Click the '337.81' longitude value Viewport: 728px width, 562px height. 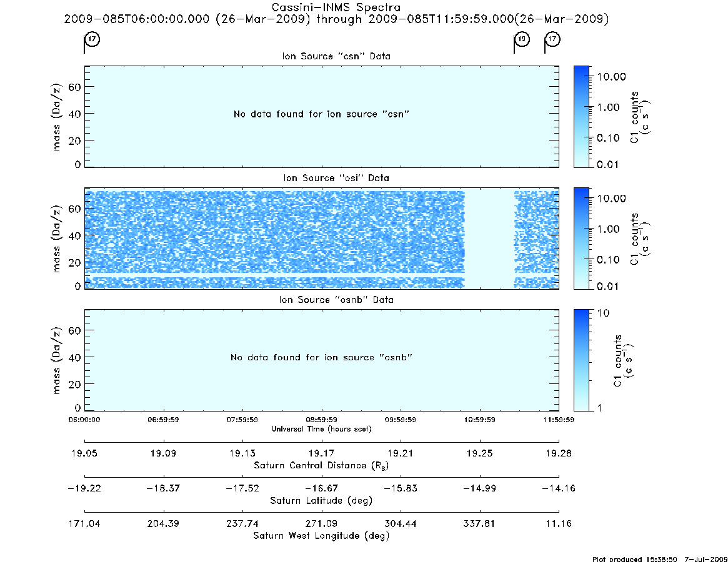(x=480, y=523)
